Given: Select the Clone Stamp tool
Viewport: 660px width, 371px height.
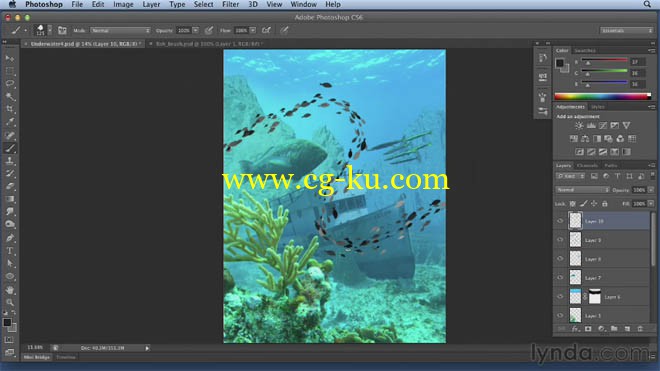Looking at the screenshot, I should click(10, 160).
